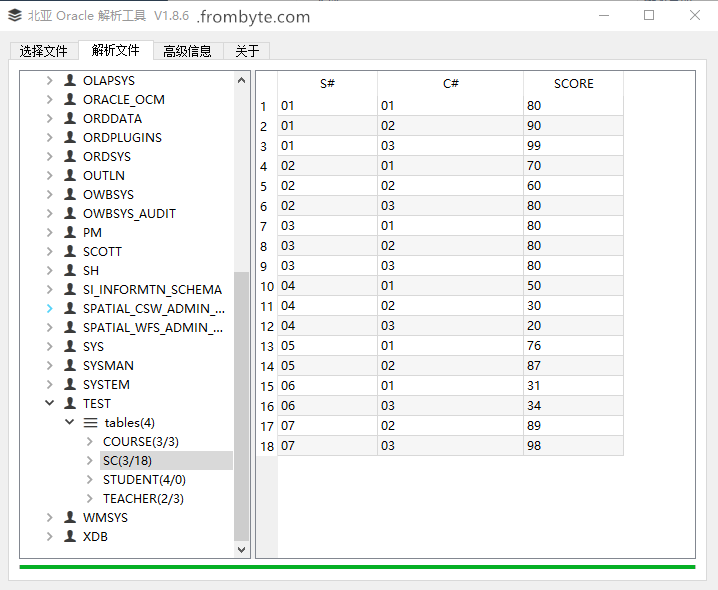Click the tree scrollbar up arrow
Image resolution: width=718 pixels, height=590 pixels.
tap(242, 80)
